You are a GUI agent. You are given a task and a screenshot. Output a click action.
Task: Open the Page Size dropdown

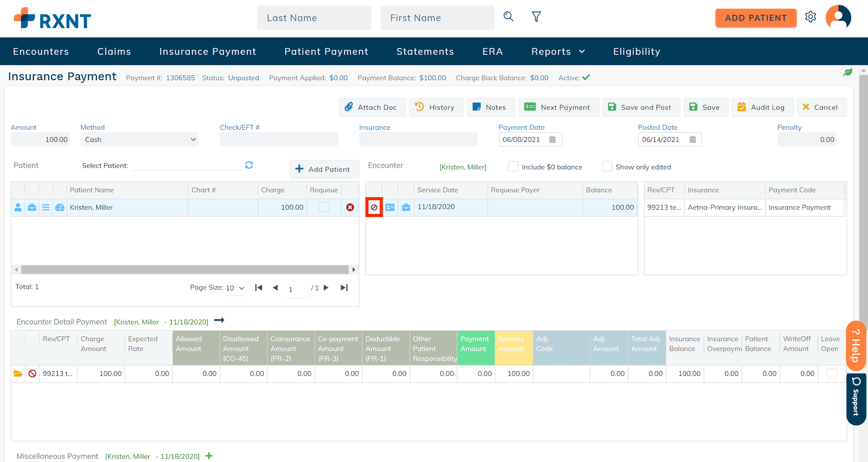click(x=235, y=288)
